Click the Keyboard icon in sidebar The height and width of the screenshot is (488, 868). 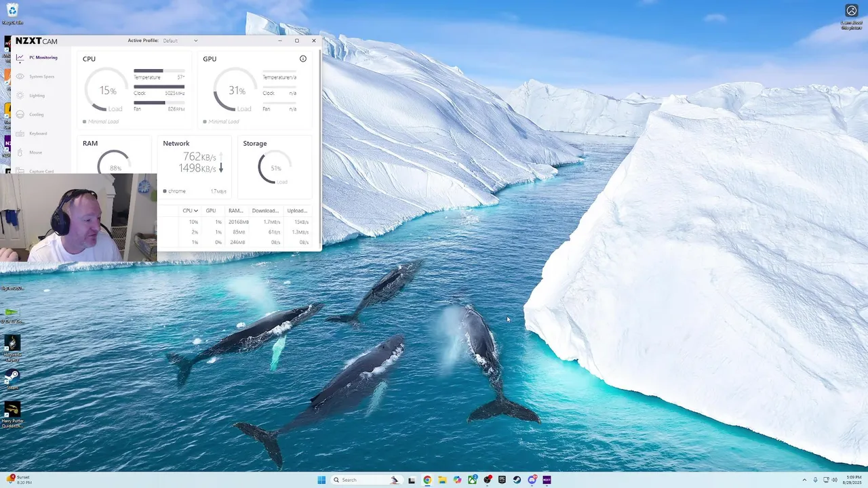tap(20, 134)
